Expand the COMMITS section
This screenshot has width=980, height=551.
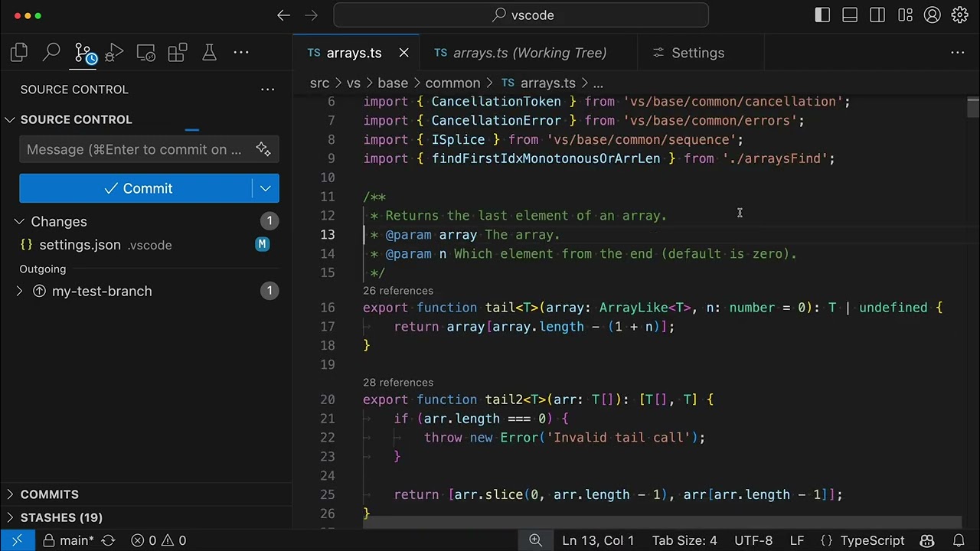11,494
